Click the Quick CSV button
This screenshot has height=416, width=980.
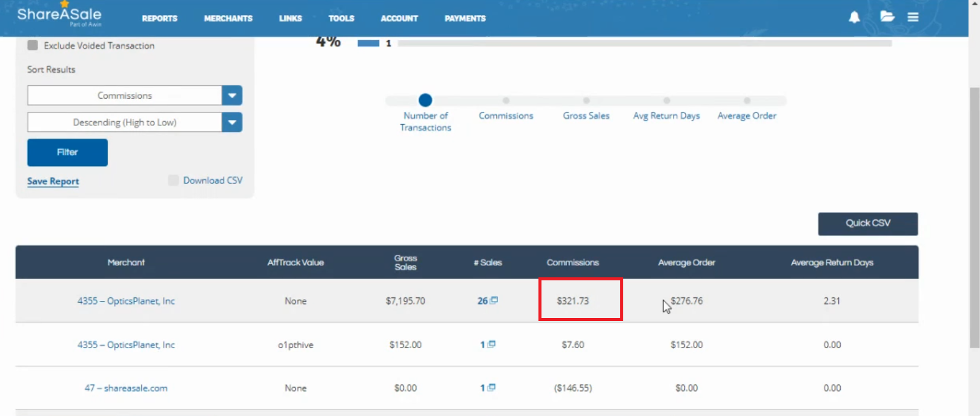click(868, 223)
